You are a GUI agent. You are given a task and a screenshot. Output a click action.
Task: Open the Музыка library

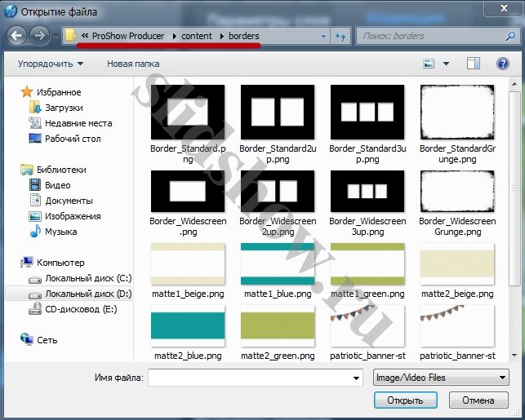coord(61,232)
